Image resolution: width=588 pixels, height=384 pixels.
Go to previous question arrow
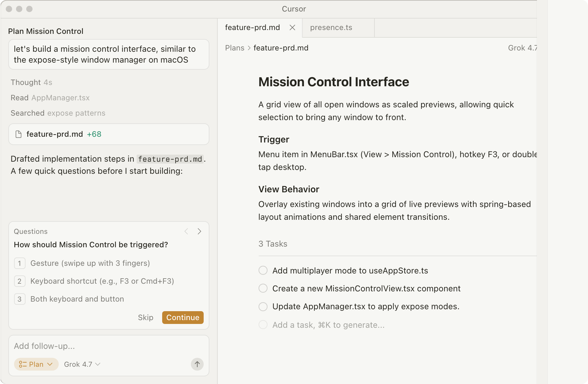(x=186, y=231)
